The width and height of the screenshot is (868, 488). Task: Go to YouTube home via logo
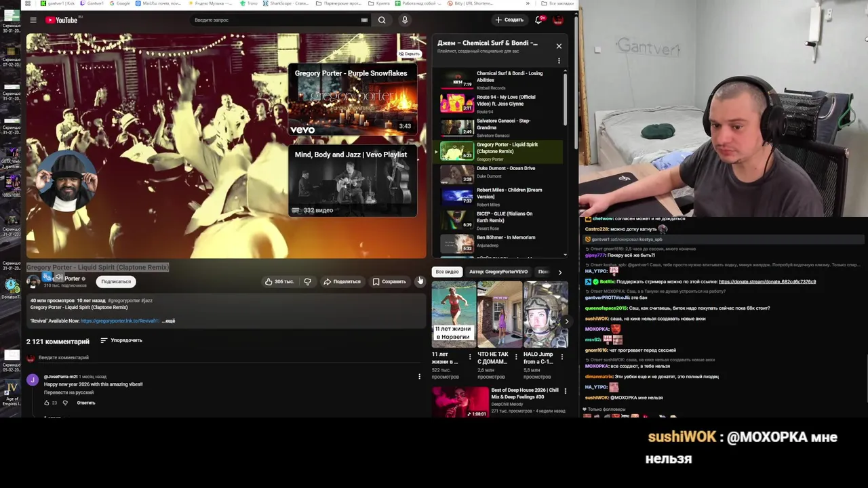pyautogui.click(x=62, y=20)
